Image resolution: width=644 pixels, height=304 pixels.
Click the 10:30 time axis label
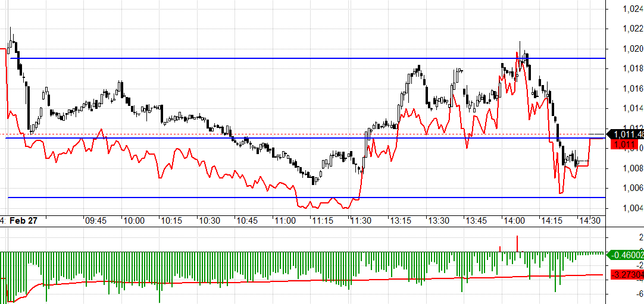[209, 221]
